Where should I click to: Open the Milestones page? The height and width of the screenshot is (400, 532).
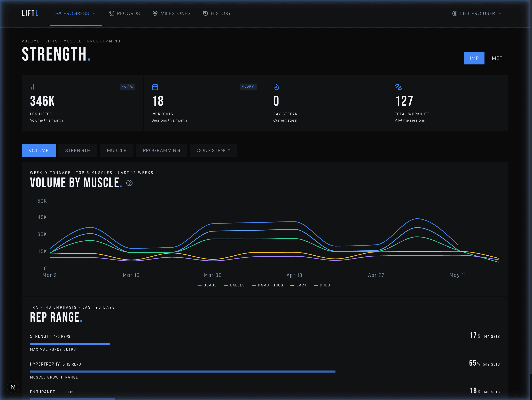coord(171,13)
